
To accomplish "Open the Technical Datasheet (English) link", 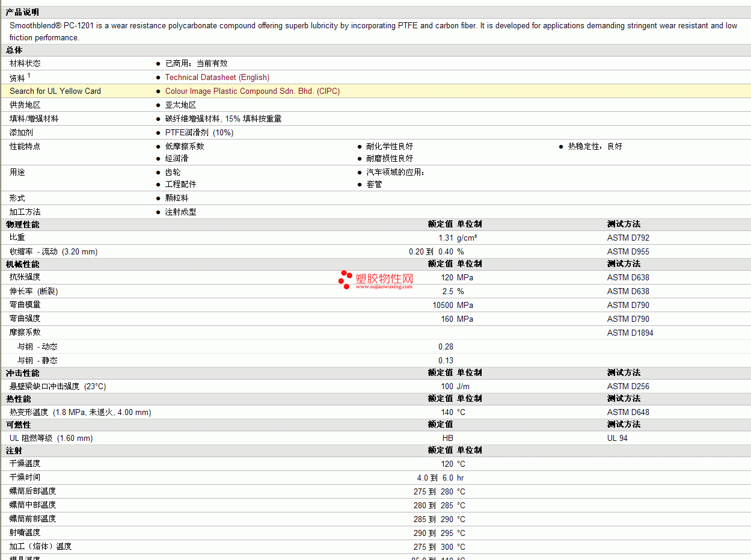I will pos(217,77).
